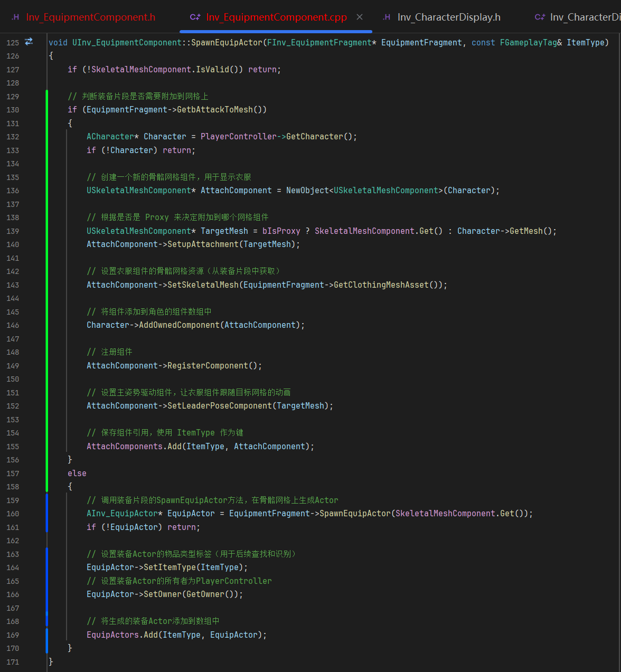Image resolution: width=621 pixels, height=672 pixels.
Task: Click the FInv_EquipmentFragment parameter type
Action: point(319,43)
